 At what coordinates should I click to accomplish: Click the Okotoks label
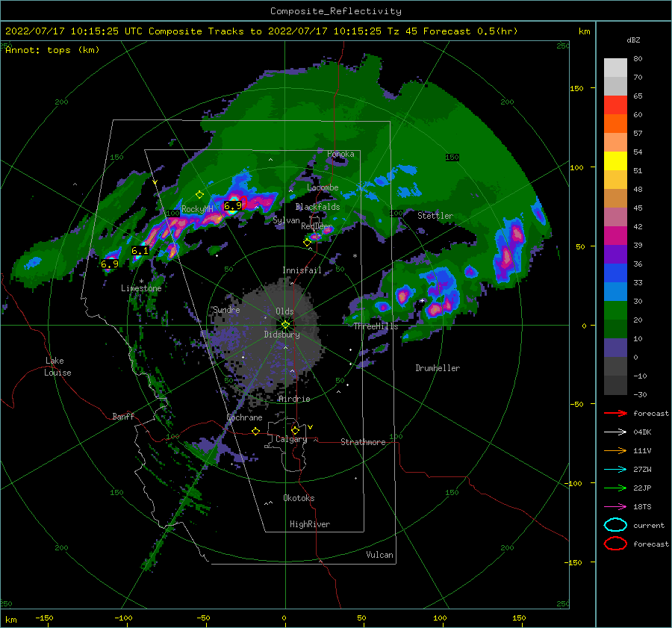(299, 499)
